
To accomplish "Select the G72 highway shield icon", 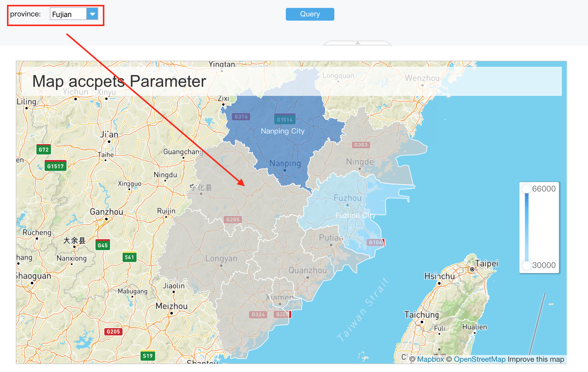I will click(x=43, y=150).
